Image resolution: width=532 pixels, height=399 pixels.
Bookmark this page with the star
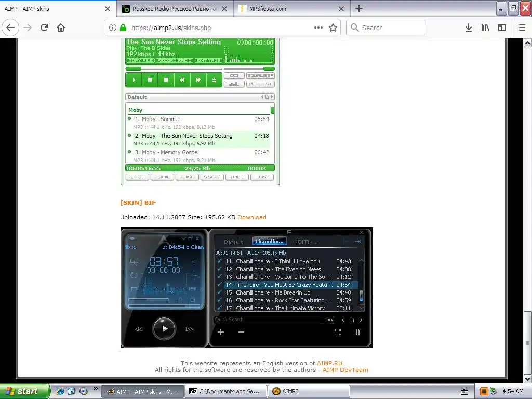tap(333, 28)
